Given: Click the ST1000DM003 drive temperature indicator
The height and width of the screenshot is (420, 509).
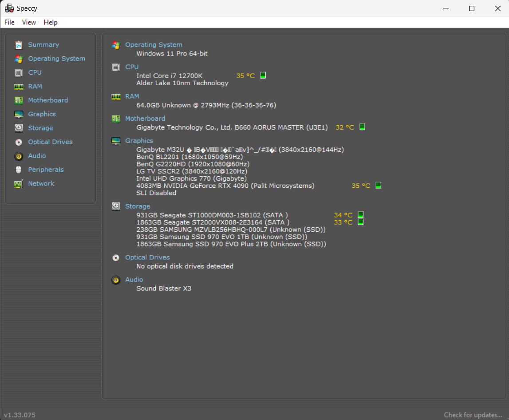Looking at the screenshot, I should [361, 215].
